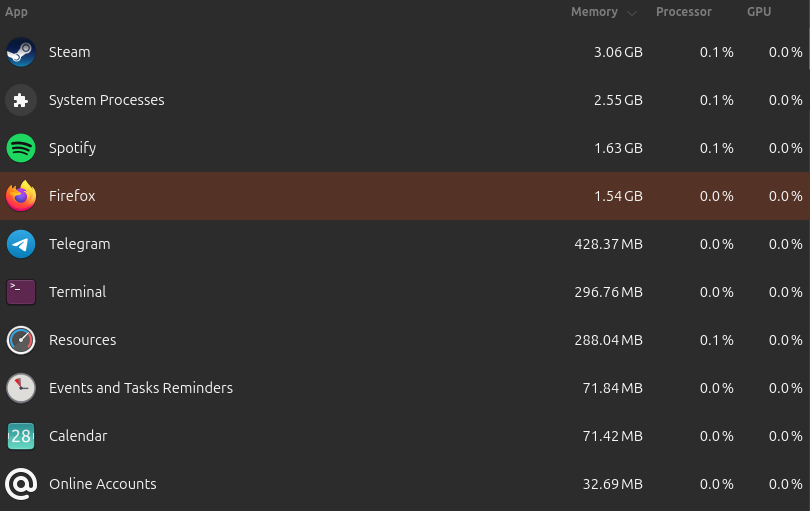Click the Terminal app icon
This screenshot has width=810, height=511.
[x=21, y=292]
